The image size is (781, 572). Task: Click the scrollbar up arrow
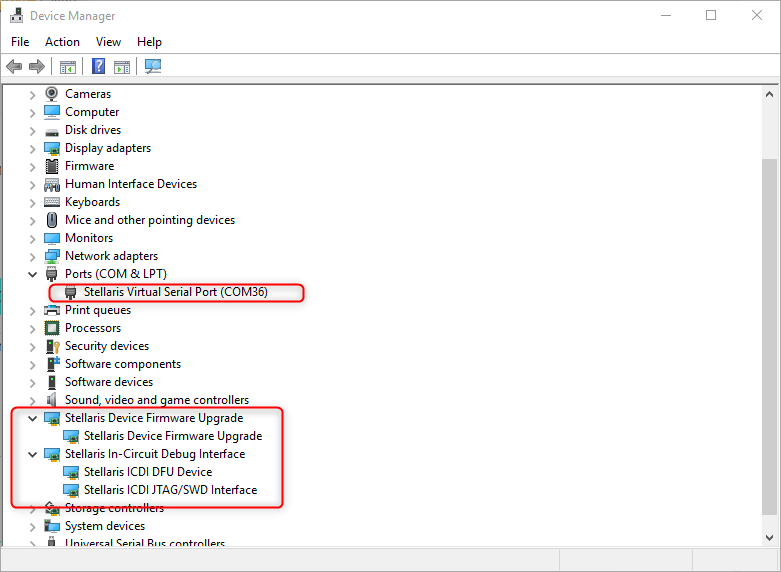click(x=769, y=94)
